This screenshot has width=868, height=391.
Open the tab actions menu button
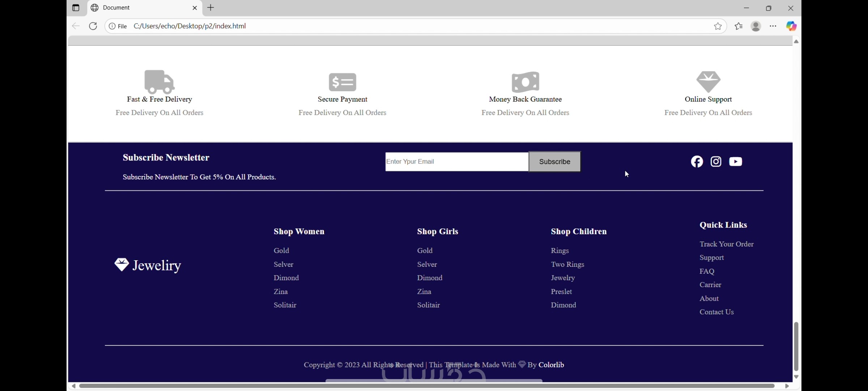point(76,8)
